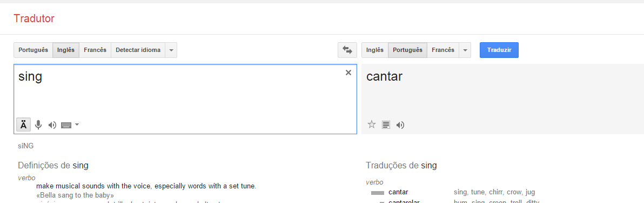644x203 pixels.
Task: Open the virtual keyboard input tool
Action: 66,125
